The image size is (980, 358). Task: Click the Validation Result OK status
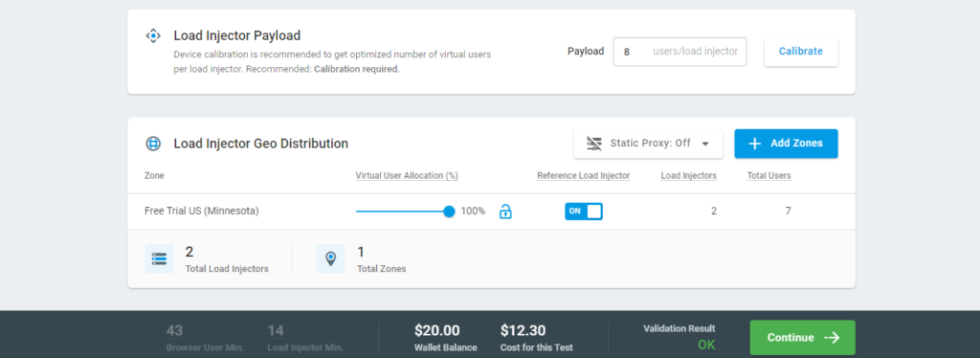coord(706,345)
